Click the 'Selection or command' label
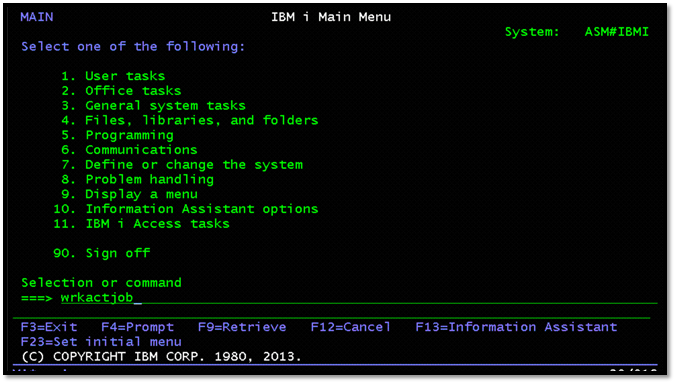This screenshot has width=676, height=384. [101, 283]
